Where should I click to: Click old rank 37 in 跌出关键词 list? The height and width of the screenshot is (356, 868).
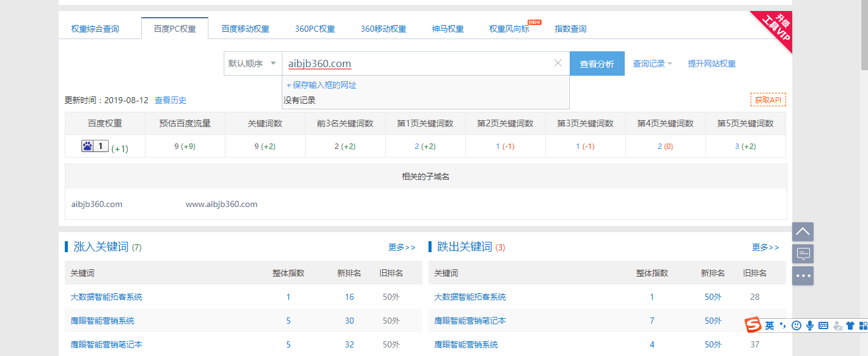pos(755,344)
